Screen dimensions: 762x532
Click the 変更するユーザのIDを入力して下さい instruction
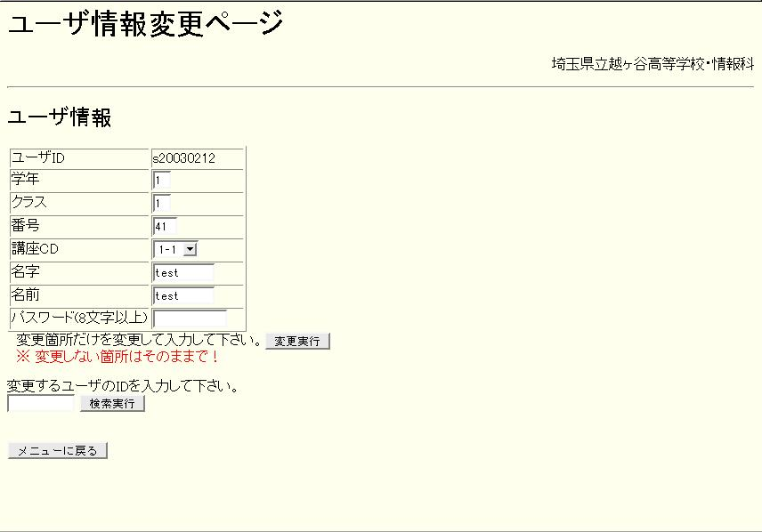pyautogui.click(x=122, y=386)
